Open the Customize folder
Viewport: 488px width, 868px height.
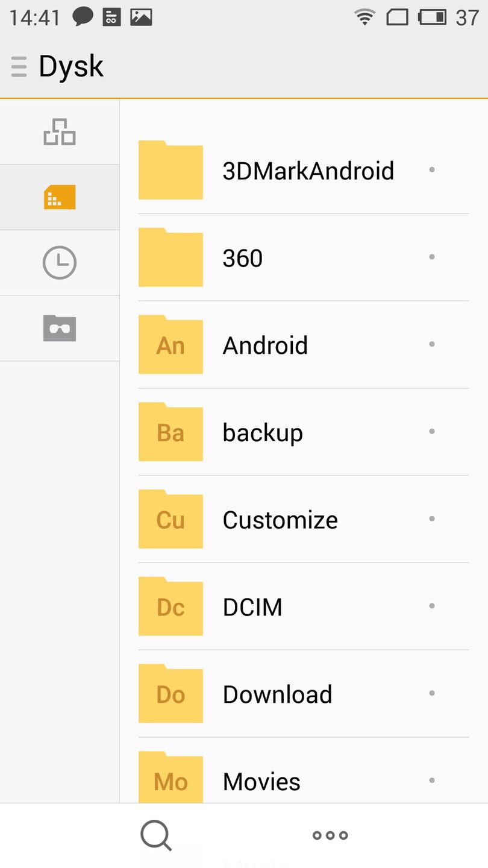tap(280, 520)
